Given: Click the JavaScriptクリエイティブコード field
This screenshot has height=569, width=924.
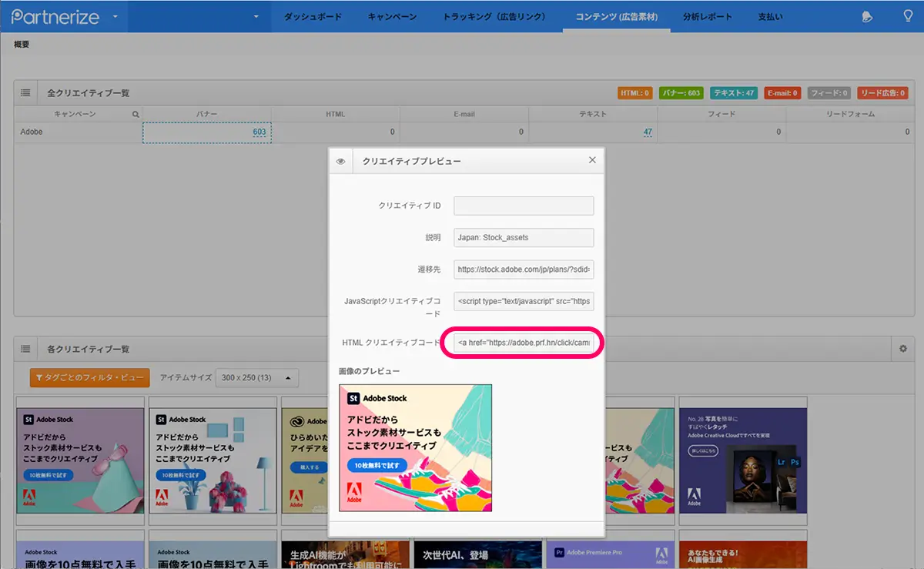Looking at the screenshot, I should [524, 301].
